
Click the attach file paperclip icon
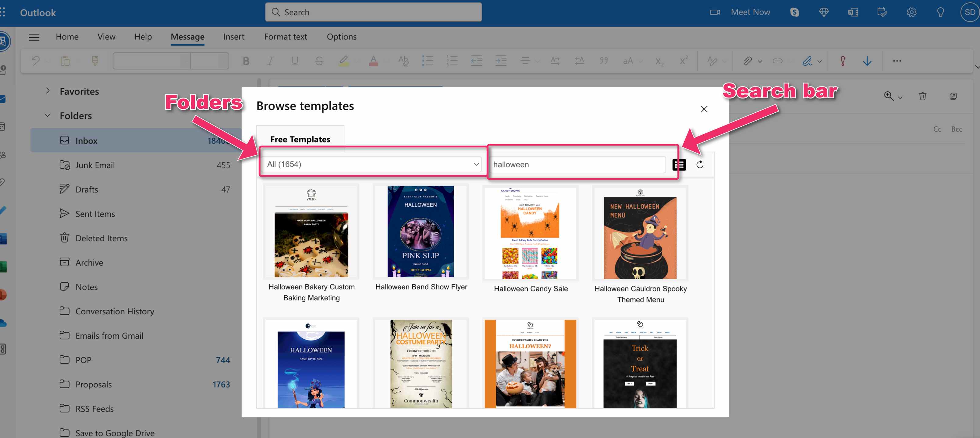[747, 61]
